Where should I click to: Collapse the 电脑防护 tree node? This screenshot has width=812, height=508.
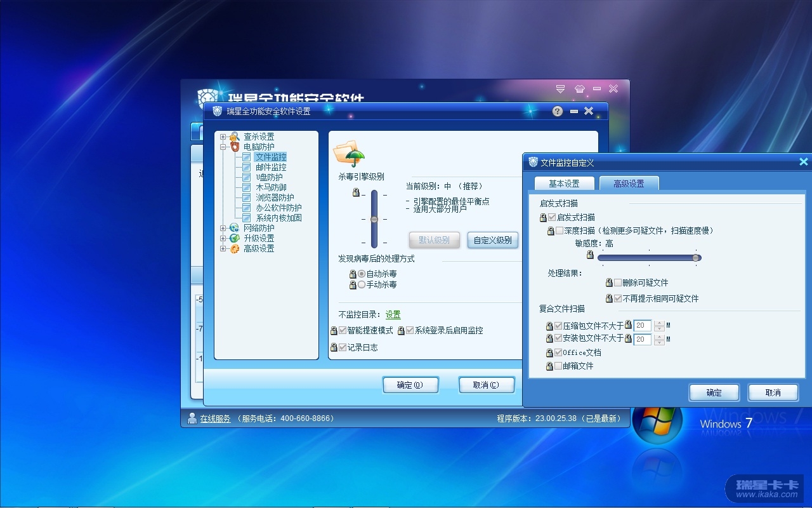[x=223, y=147]
